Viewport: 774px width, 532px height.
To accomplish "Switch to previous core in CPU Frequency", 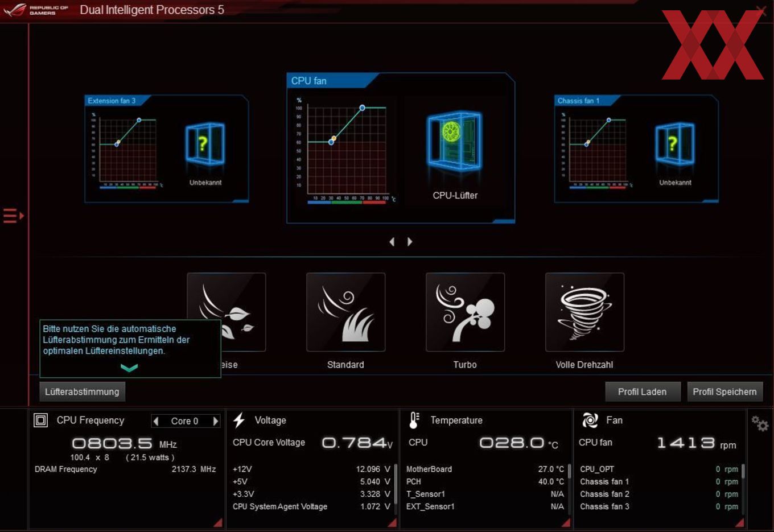I will click(x=156, y=421).
